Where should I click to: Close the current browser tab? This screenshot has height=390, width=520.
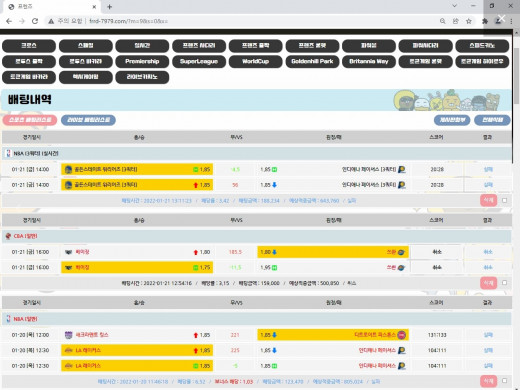(x=94, y=7)
